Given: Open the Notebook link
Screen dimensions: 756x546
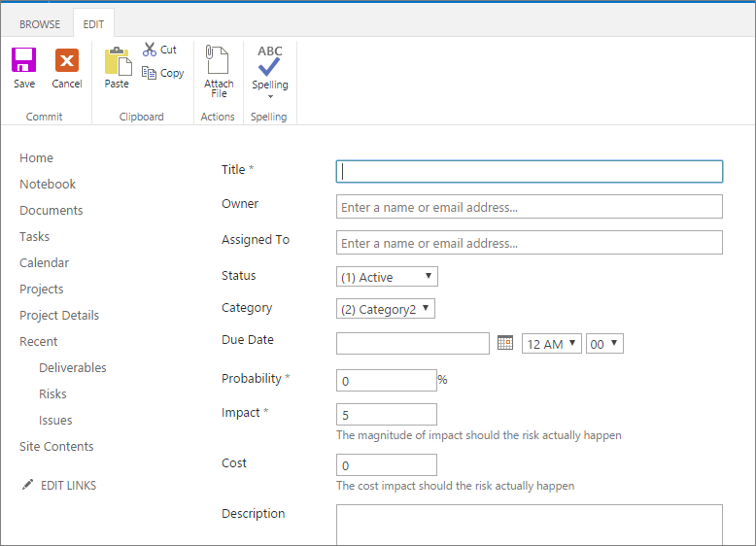Looking at the screenshot, I should pyautogui.click(x=48, y=184).
